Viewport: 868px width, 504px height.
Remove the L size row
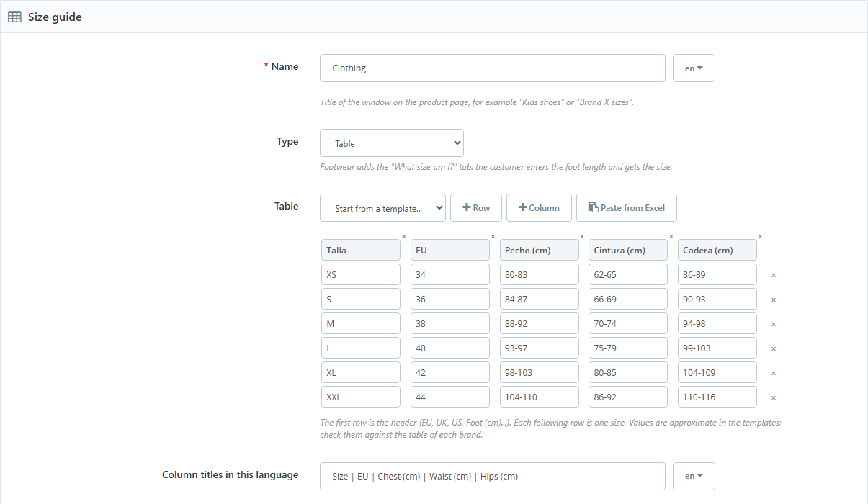pyautogui.click(x=774, y=348)
